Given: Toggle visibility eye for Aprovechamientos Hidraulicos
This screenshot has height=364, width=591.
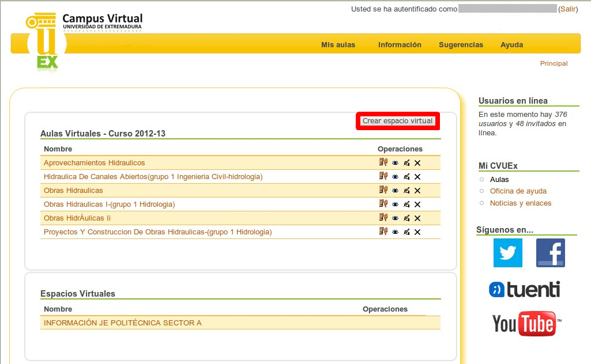Looking at the screenshot, I should pyautogui.click(x=395, y=163).
